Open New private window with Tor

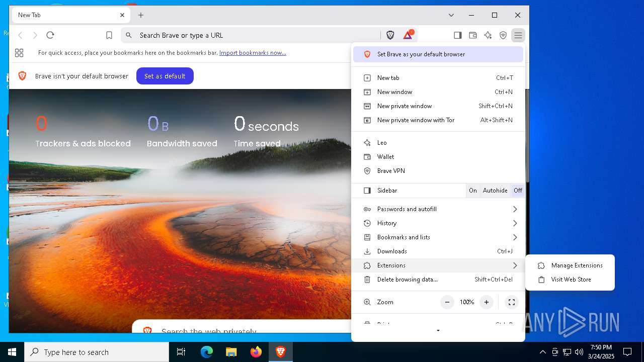[x=438, y=120]
